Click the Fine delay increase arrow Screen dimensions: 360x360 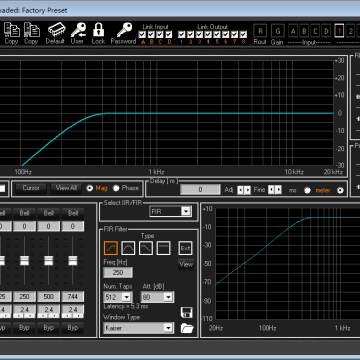coord(279,190)
